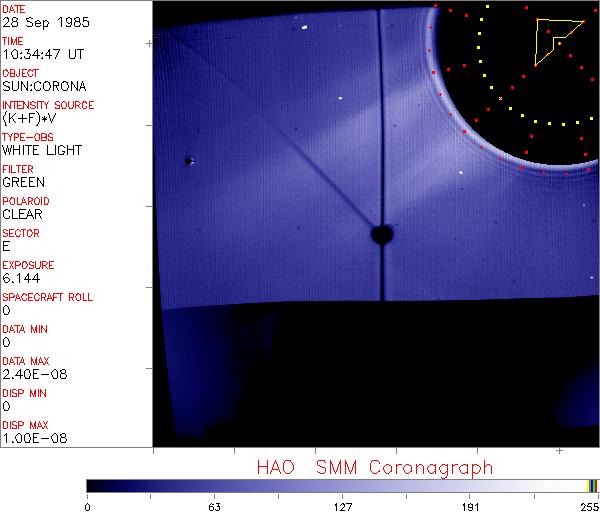This screenshot has width=600, height=512.
Task: Click the multicolored stripe at colorbar end
Action: point(593,485)
